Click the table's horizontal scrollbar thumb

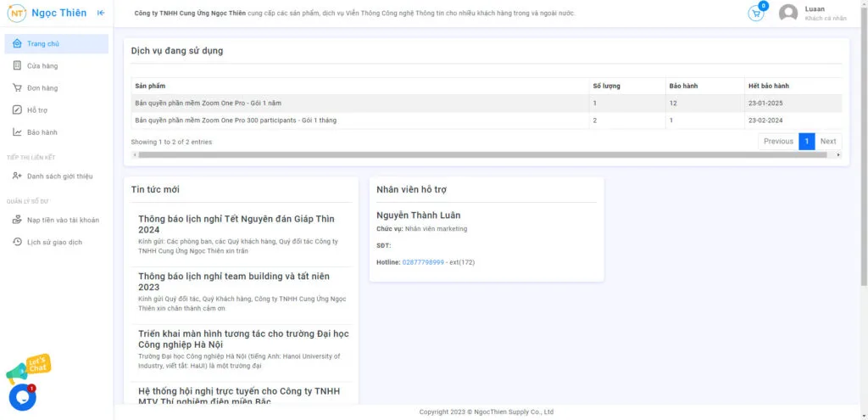(482, 155)
